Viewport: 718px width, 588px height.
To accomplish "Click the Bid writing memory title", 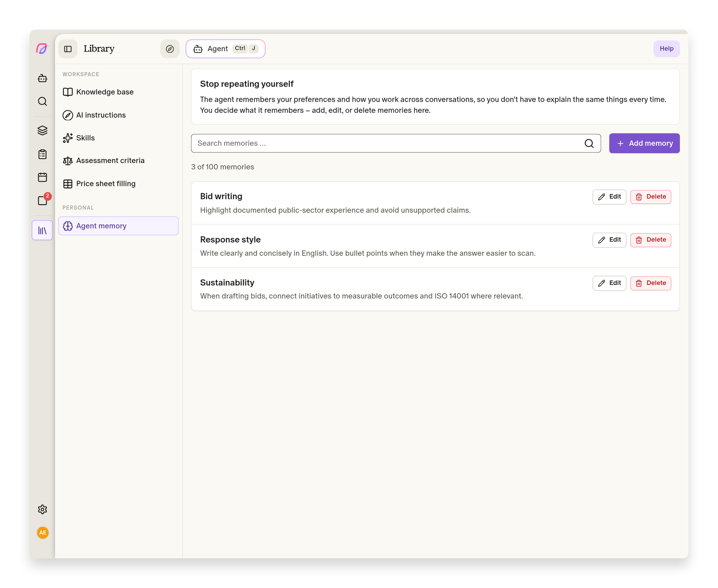I will click(221, 196).
